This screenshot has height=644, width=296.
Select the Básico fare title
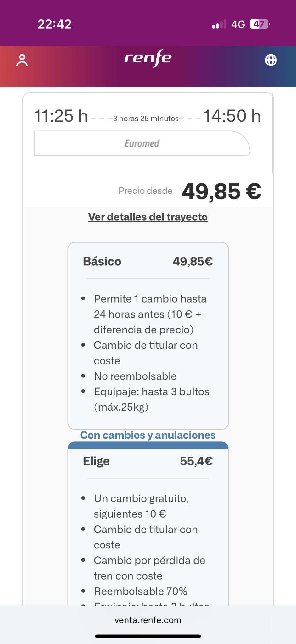(x=102, y=262)
